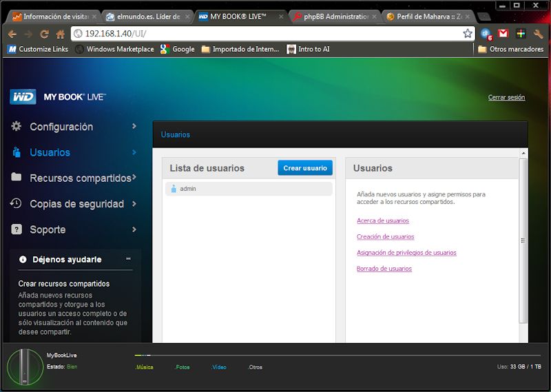551x392 pixels.
Task: Click the Usuarios breadcrumb heading
Action: 176,134
